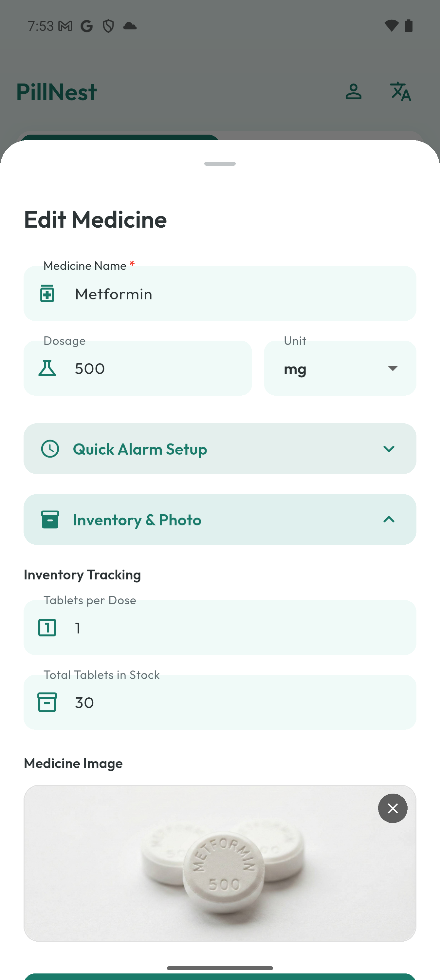The height and width of the screenshot is (980, 440).
Task: Click the inventory box icon next to Inventory & Photo
Action: pos(50,519)
